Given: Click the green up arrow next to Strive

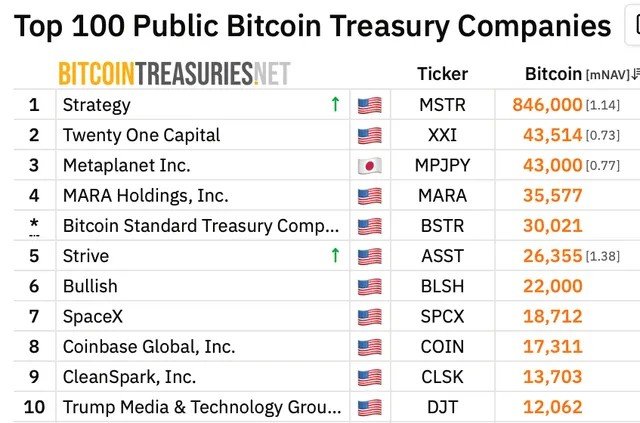Looking at the screenshot, I should 335,255.
